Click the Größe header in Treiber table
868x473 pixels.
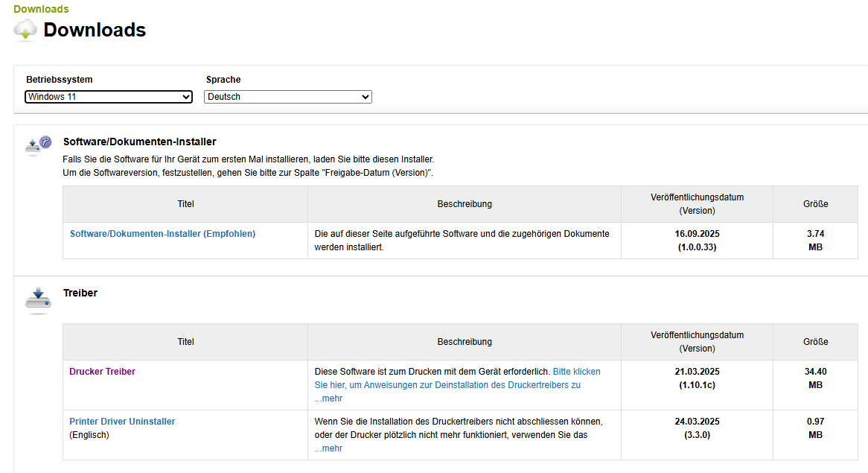pos(815,342)
